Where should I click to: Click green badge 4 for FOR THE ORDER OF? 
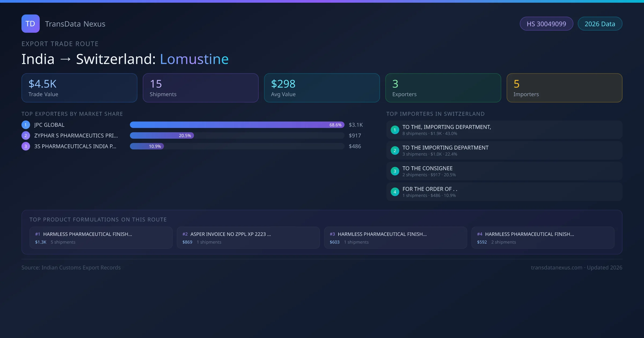point(395,192)
